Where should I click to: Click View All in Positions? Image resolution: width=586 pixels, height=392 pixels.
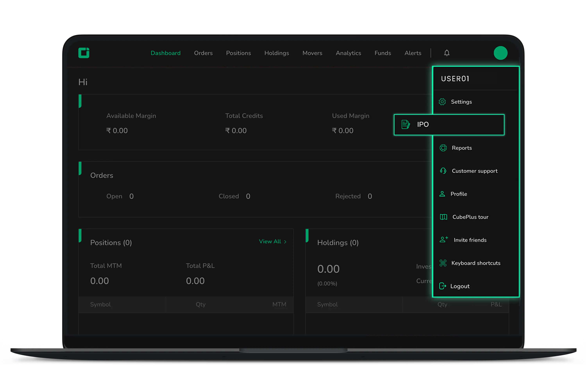point(270,241)
